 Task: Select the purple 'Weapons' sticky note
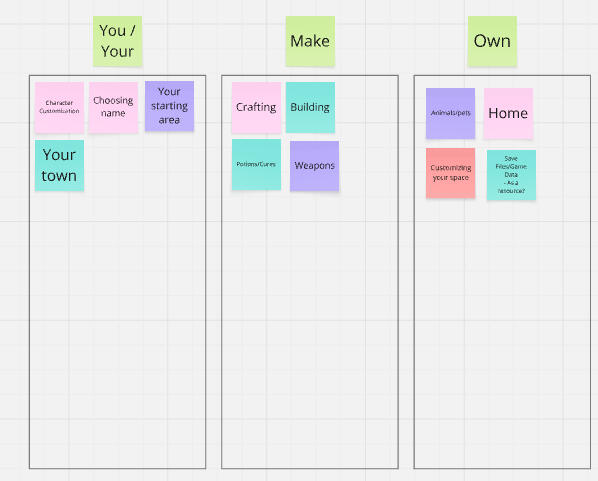(x=314, y=166)
